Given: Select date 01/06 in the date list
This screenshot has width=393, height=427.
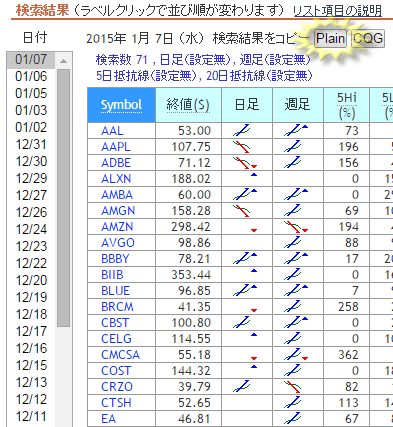Looking at the screenshot, I should pos(31,76).
